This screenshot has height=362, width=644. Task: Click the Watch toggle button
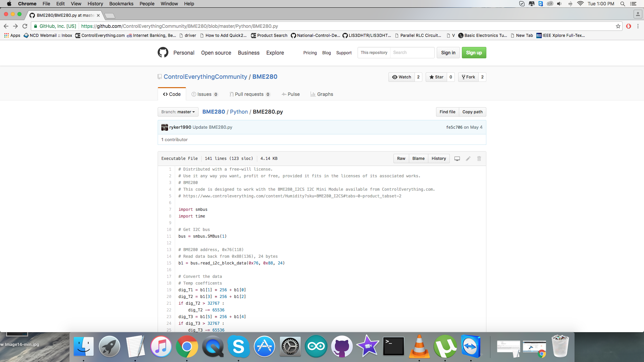coord(401,77)
